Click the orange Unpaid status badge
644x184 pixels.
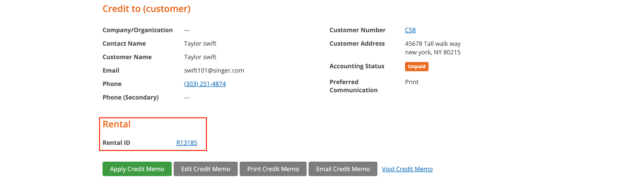tap(417, 66)
